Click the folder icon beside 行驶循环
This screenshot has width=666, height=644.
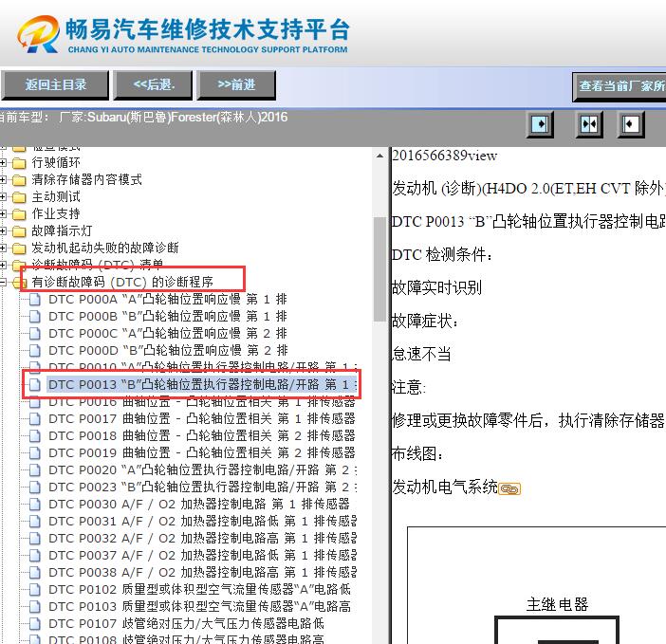[19, 163]
